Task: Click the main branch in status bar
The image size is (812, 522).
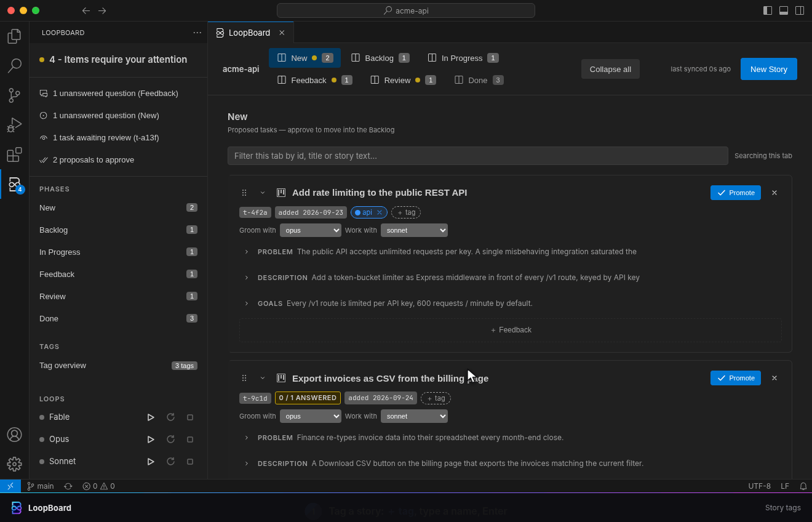Action: (x=40, y=486)
